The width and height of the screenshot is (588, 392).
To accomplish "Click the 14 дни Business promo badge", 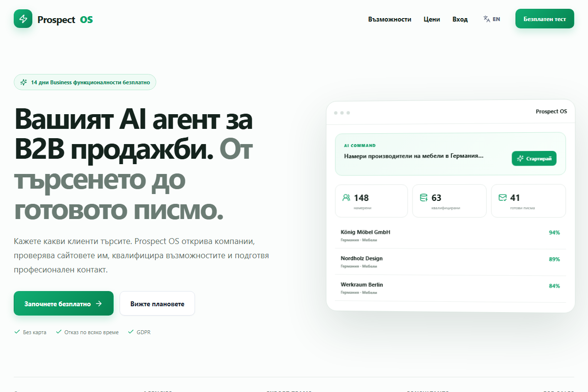I will point(85,82).
